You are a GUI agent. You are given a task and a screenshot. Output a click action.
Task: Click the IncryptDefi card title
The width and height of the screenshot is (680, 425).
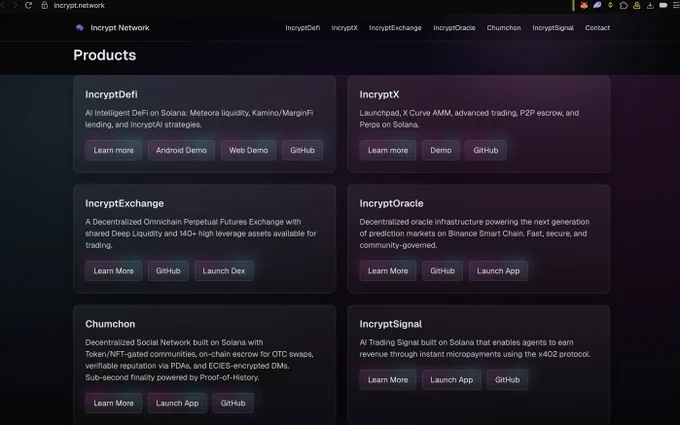[x=111, y=95]
